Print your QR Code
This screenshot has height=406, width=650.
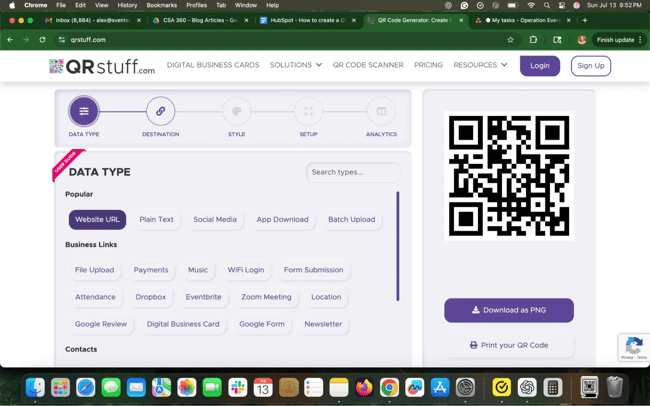click(x=509, y=345)
